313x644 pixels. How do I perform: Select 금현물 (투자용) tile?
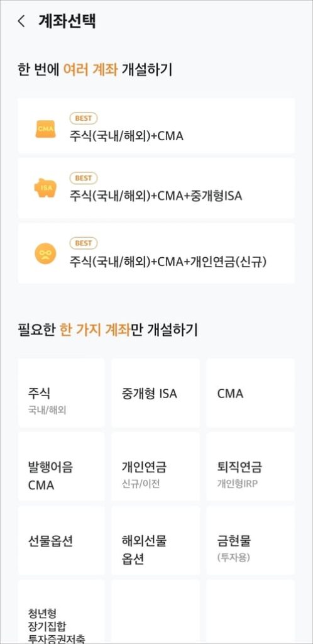click(x=251, y=540)
